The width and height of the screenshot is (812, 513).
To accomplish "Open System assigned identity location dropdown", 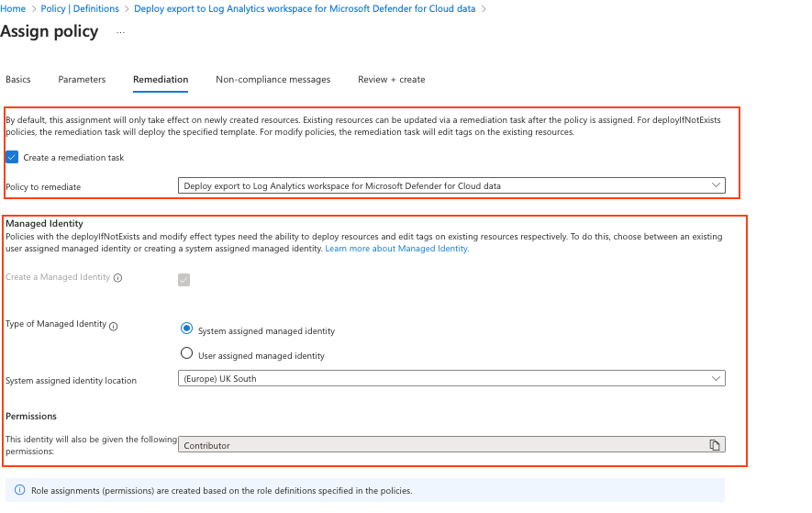I will tap(451, 378).
